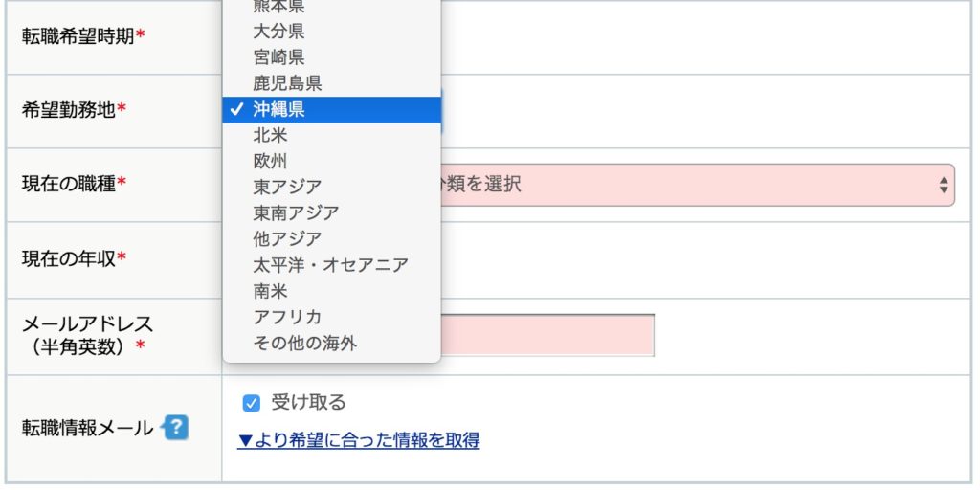980x490 pixels.
Task: Select 太平洋・オセアニア option
Action: click(332, 266)
